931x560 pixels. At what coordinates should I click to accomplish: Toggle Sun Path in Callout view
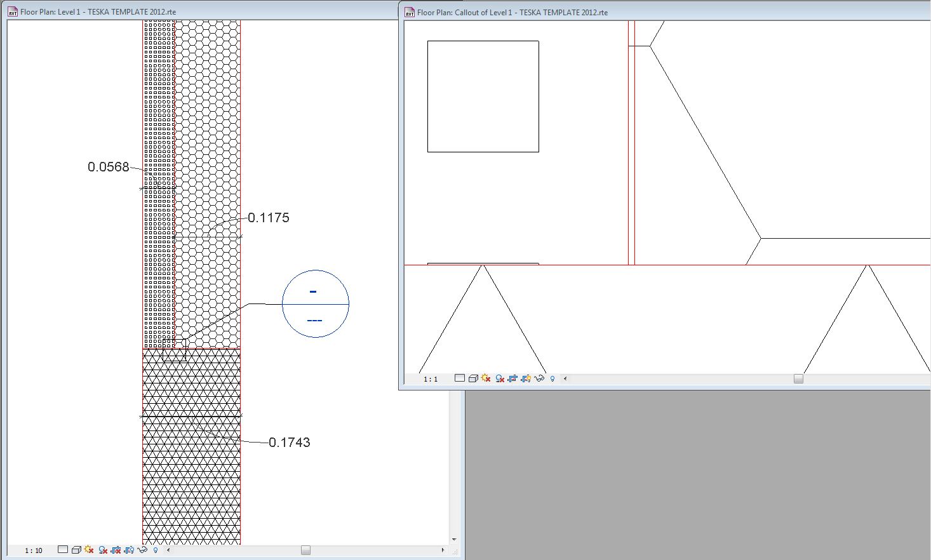tap(486, 378)
